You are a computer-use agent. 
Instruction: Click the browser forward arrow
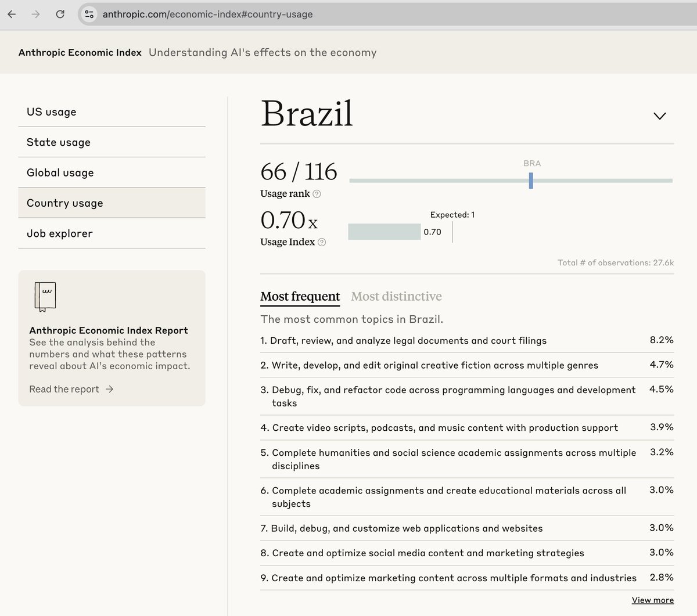point(36,14)
